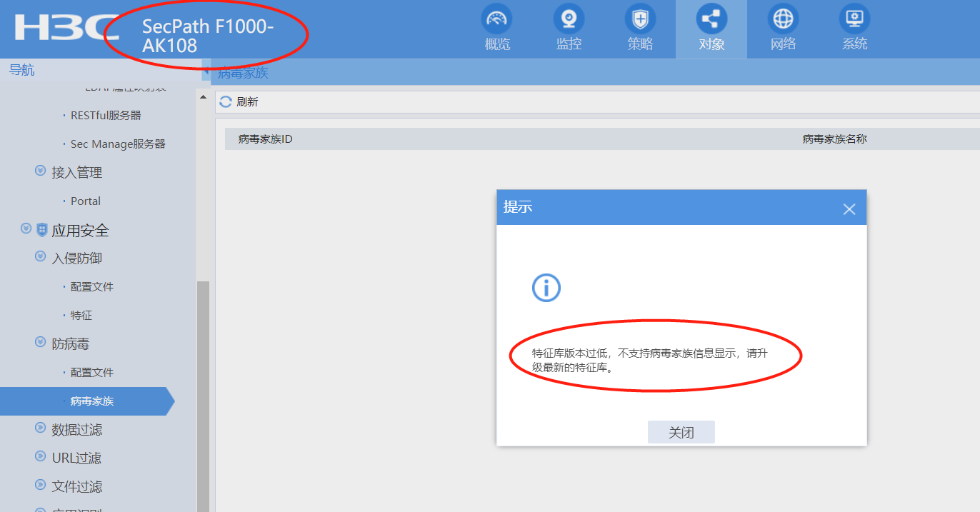Click the 对象 tab label
This screenshot has width=980, height=512.
(x=712, y=44)
